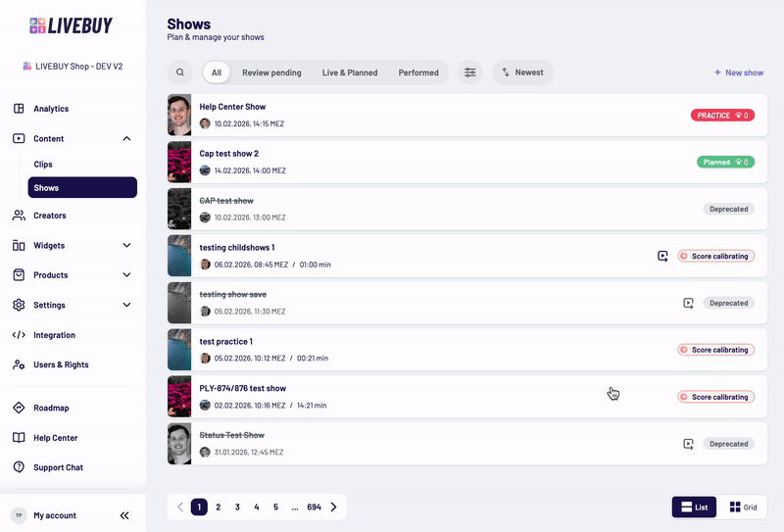The image size is (784, 532).
Task: Go to next page arrow
Action: (333, 507)
